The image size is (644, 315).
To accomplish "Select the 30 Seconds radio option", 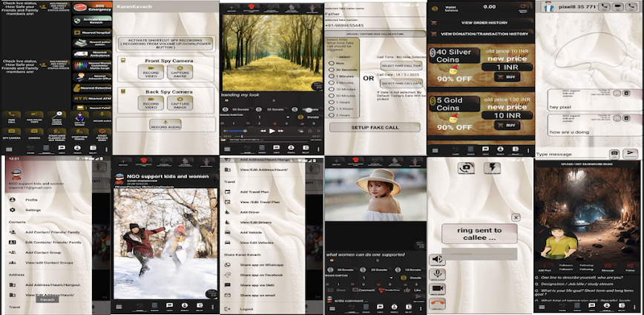I will tap(331, 69).
